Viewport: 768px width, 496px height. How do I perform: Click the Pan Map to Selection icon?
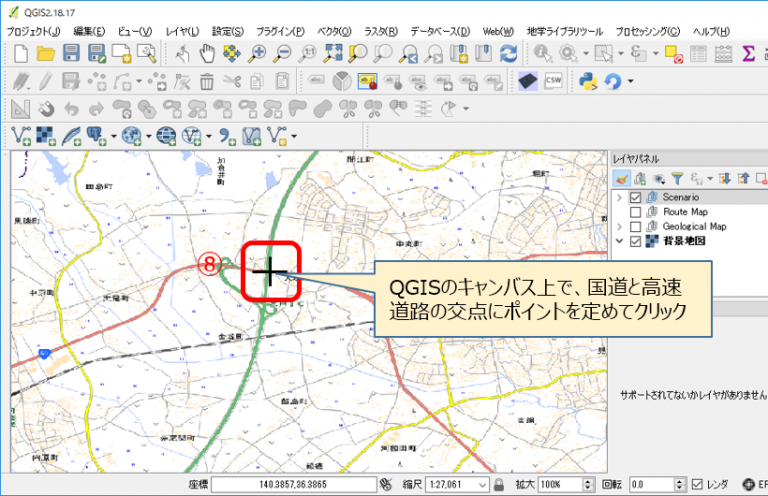[232, 53]
